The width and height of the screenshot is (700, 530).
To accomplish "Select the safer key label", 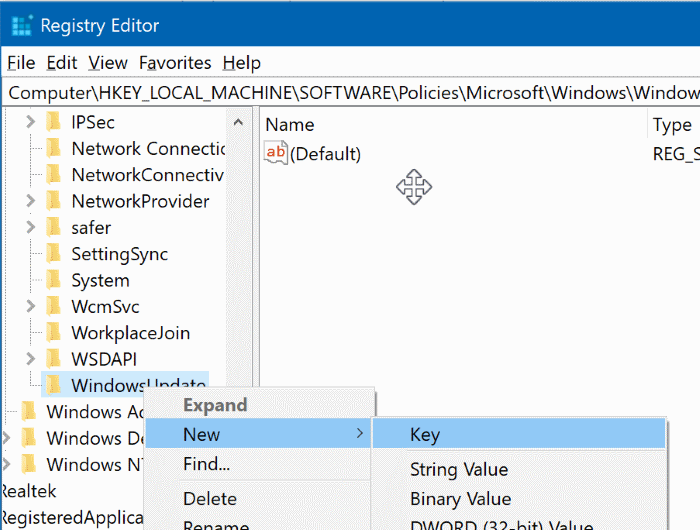I will (91, 228).
